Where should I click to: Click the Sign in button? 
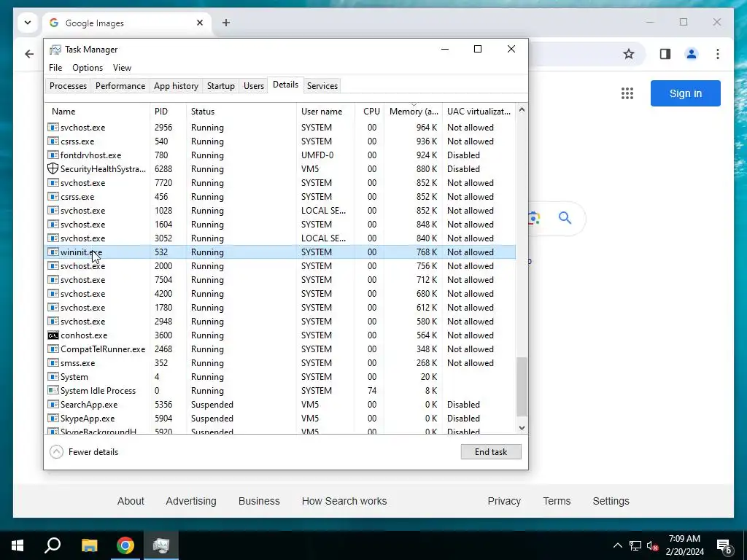click(x=686, y=93)
